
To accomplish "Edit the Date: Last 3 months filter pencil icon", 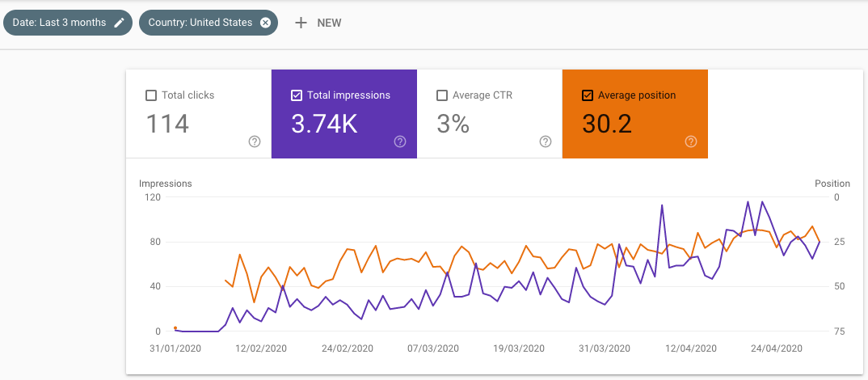I will coord(119,23).
